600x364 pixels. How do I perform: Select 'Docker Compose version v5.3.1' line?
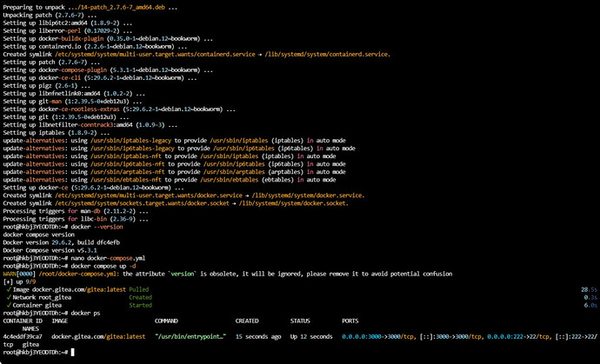click(50, 250)
